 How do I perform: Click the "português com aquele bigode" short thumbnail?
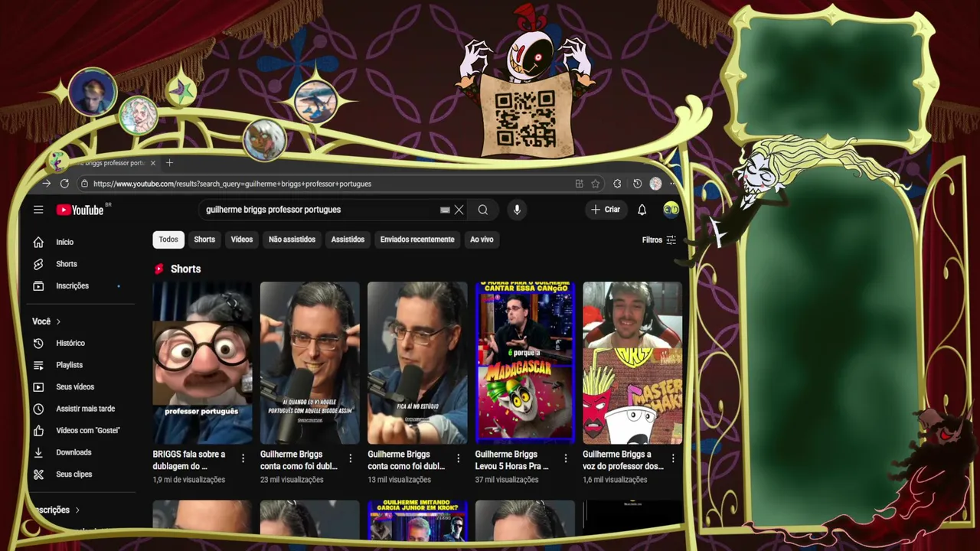[309, 363]
